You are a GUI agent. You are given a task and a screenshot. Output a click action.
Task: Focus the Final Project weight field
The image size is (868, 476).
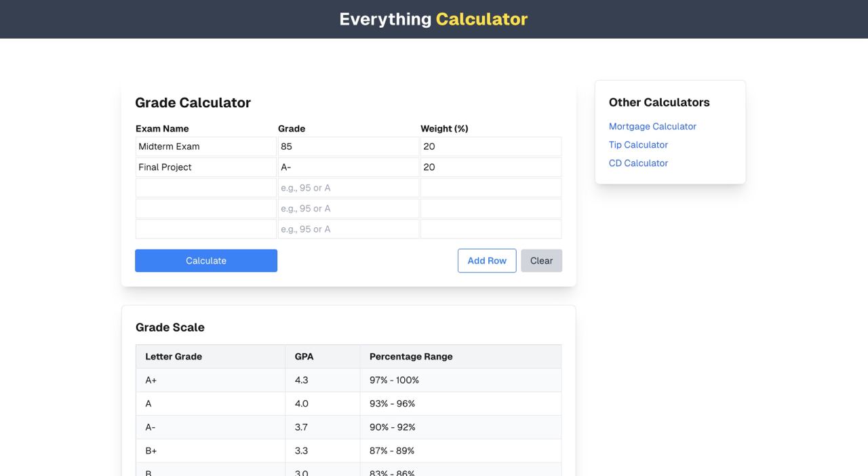point(491,167)
